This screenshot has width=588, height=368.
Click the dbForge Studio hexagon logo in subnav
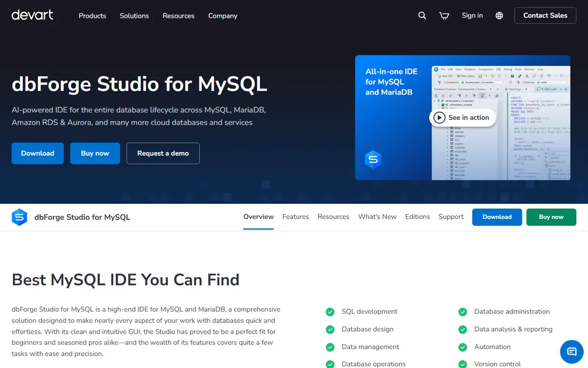tap(19, 217)
